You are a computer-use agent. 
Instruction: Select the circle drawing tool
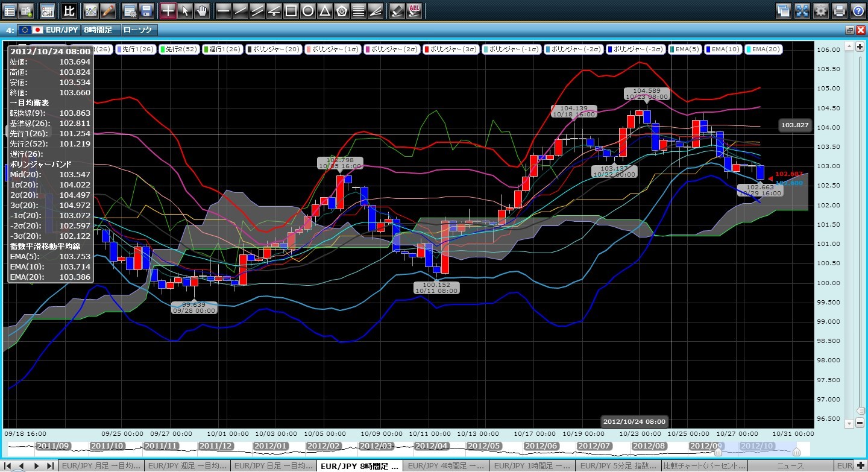307,10
